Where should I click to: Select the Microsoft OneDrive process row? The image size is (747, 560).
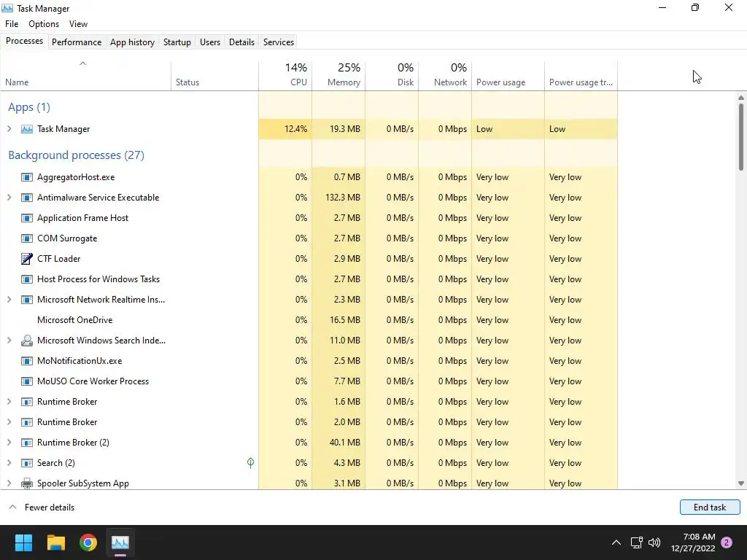[309, 320]
